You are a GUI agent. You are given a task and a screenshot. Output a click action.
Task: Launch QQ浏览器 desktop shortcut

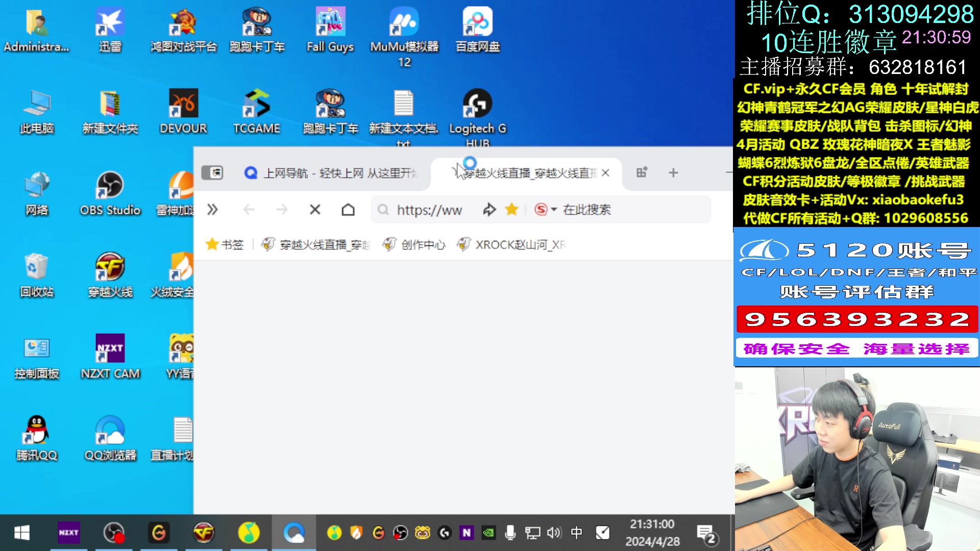click(x=110, y=439)
